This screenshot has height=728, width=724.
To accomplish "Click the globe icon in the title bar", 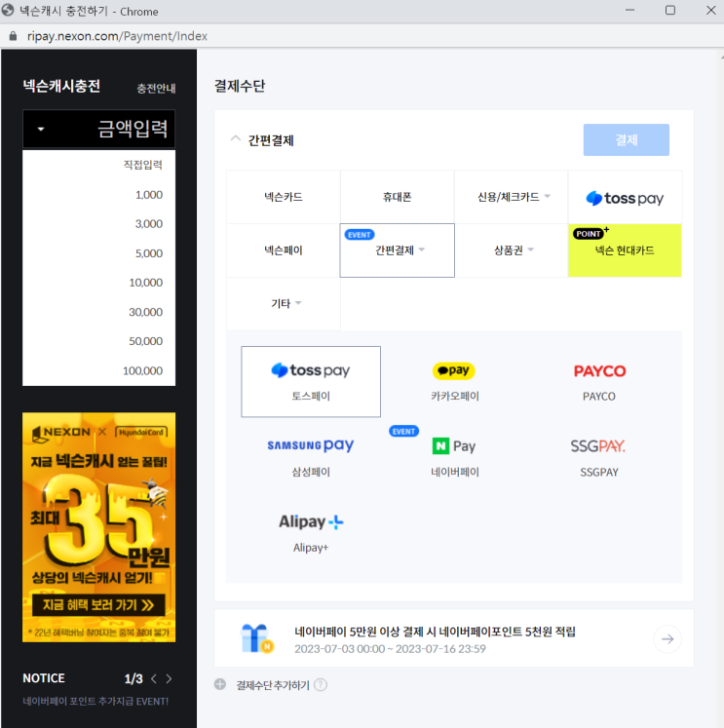I will [8, 10].
